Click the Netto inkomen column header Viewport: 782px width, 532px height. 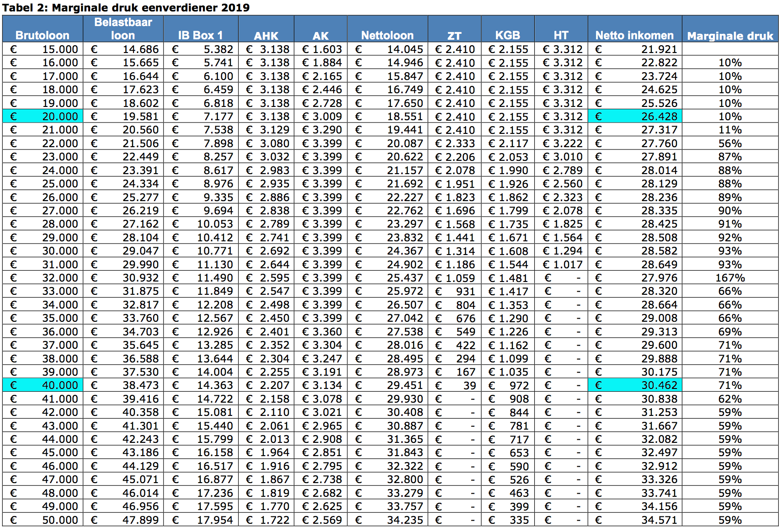tap(634, 35)
